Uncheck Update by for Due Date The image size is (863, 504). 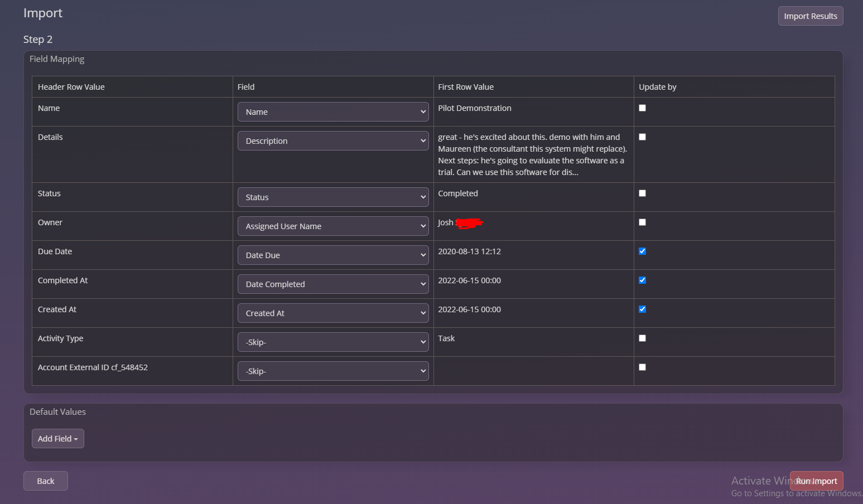point(642,251)
